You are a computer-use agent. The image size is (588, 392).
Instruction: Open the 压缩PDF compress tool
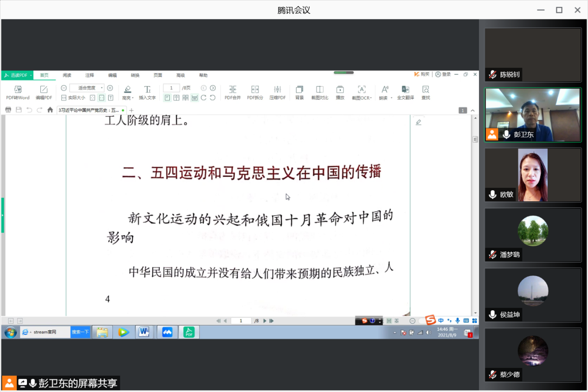[x=278, y=90]
